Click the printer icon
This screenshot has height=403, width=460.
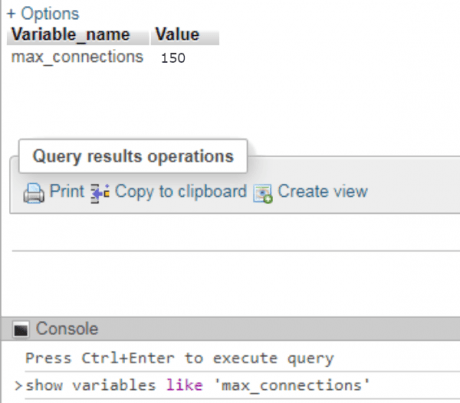click(x=34, y=193)
